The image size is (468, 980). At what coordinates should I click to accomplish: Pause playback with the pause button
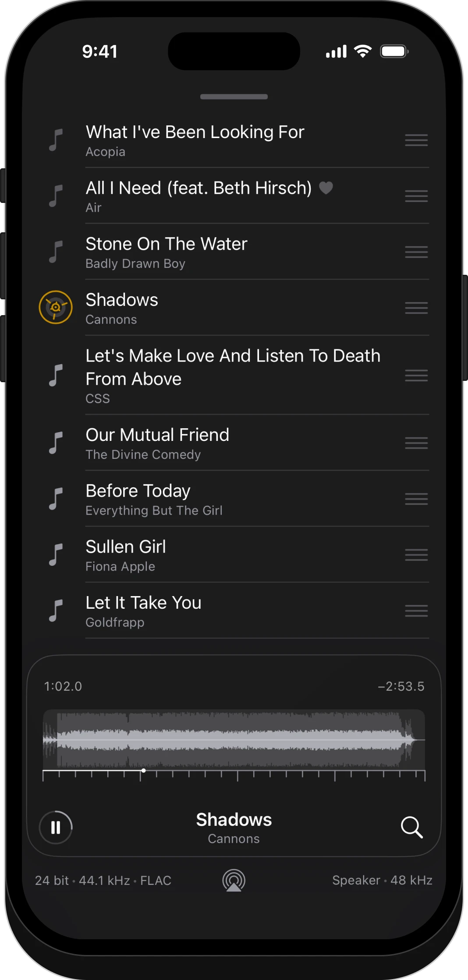click(x=56, y=827)
